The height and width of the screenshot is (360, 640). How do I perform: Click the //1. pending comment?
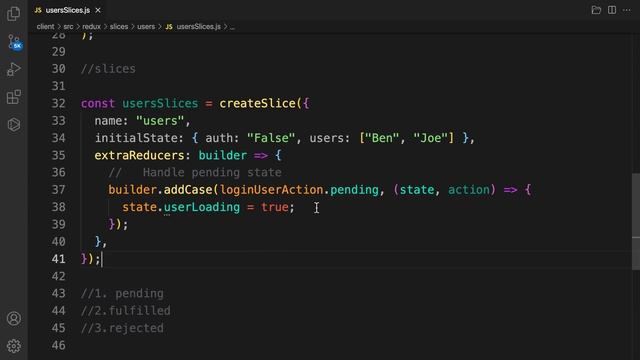(122, 293)
